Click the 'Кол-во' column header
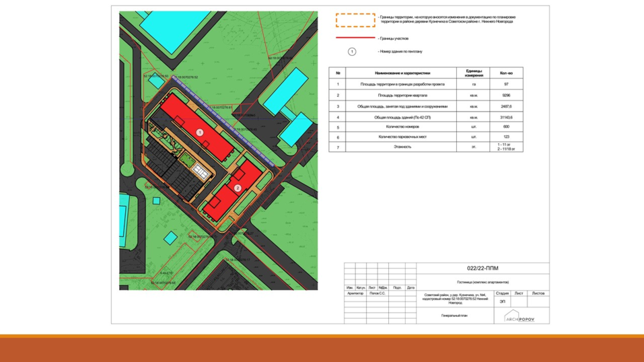644x362 pixels. 506,73
